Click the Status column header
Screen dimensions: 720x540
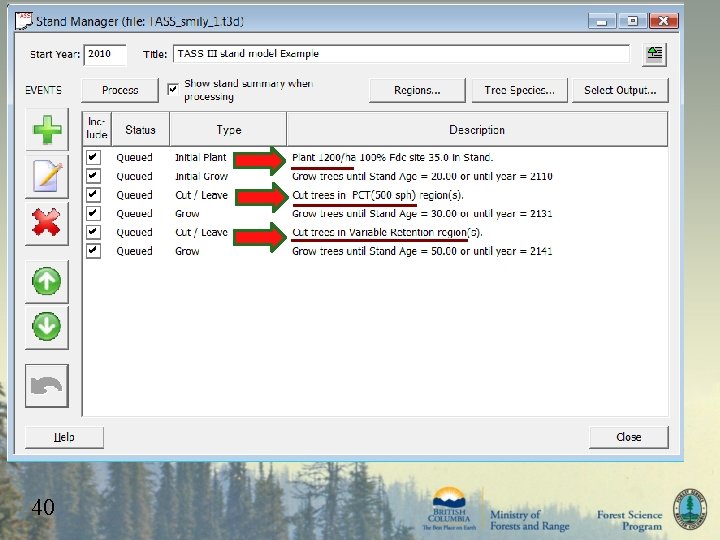click(140, 129)
